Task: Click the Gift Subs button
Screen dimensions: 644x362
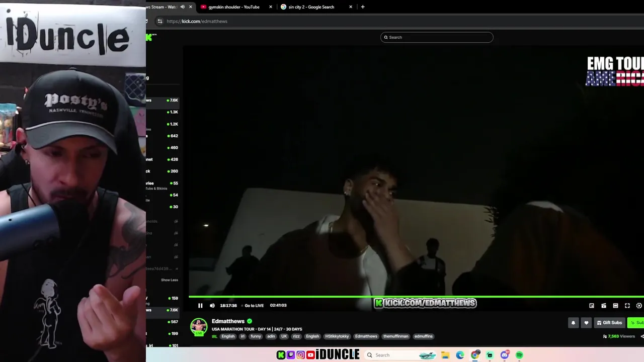Action: coord(609,323)
